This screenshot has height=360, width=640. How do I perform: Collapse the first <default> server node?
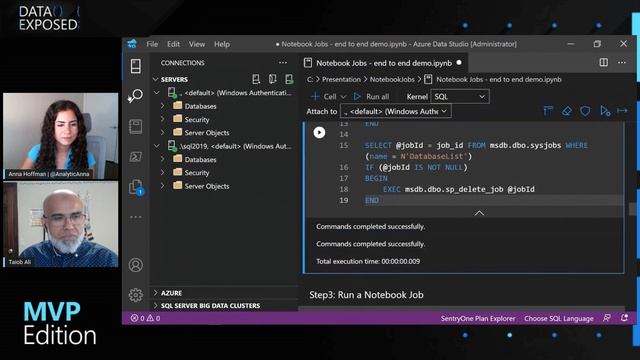(x=157, y=93)
